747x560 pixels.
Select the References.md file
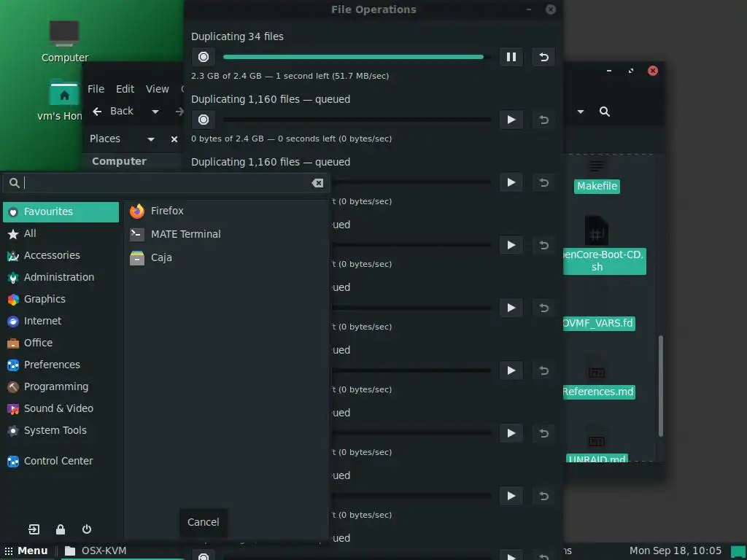[x=597, y=378]
